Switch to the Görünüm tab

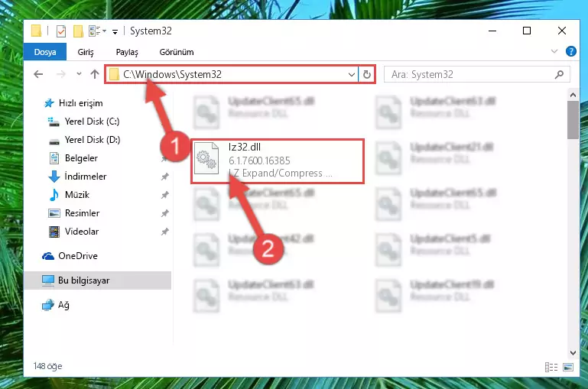pyautogui.click(x=177, y=52)
